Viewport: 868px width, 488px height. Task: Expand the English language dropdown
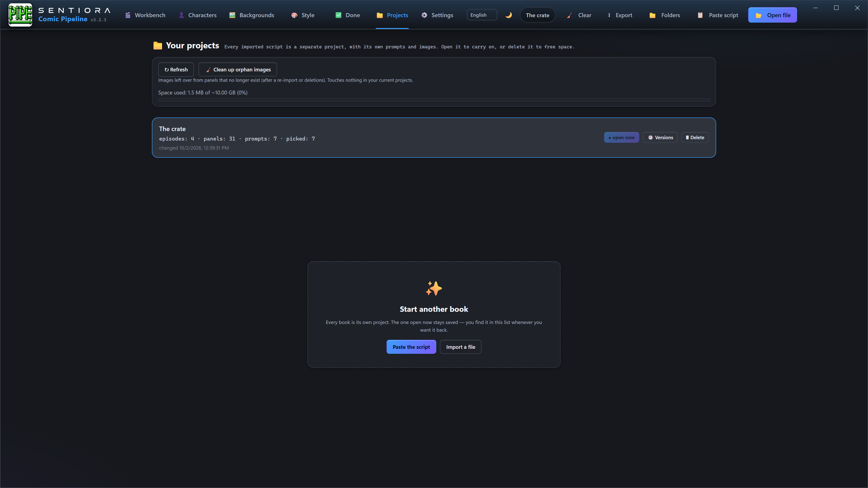pyautogui.click(x=482, y=15)
